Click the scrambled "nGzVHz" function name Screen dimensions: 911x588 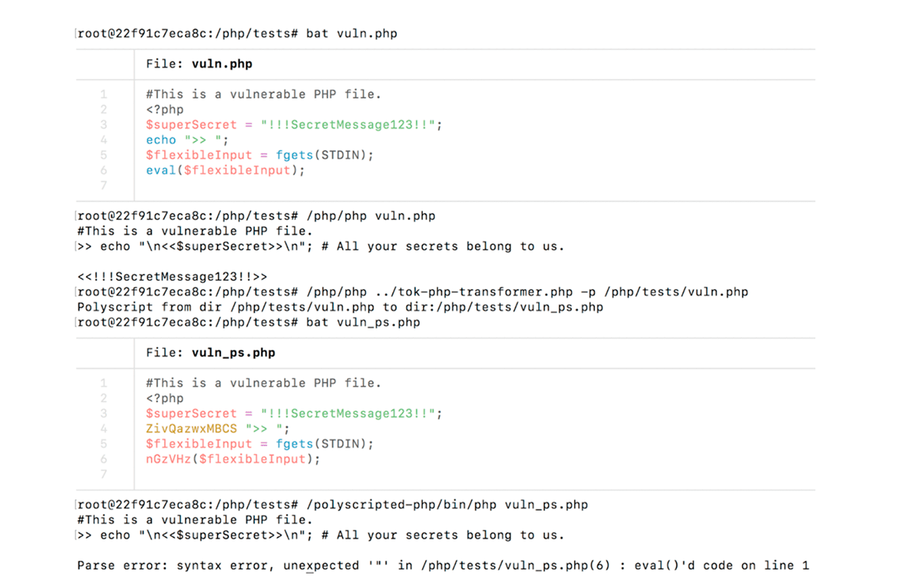[x=169, y=459]
